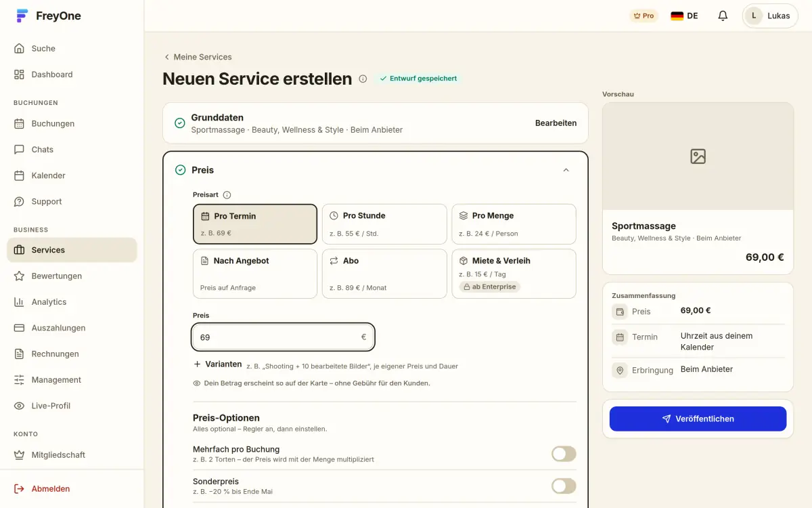Open Management page
The height and width of the screenshot is (508, 812).
click(x=72, y=380)
